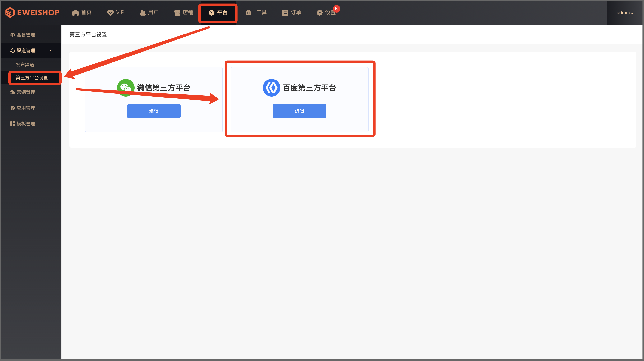Image resolution: width=644 pixels, height=361 pixels.
Task: Click the user icon beside 用户
Action: click(x=142, y=12)
